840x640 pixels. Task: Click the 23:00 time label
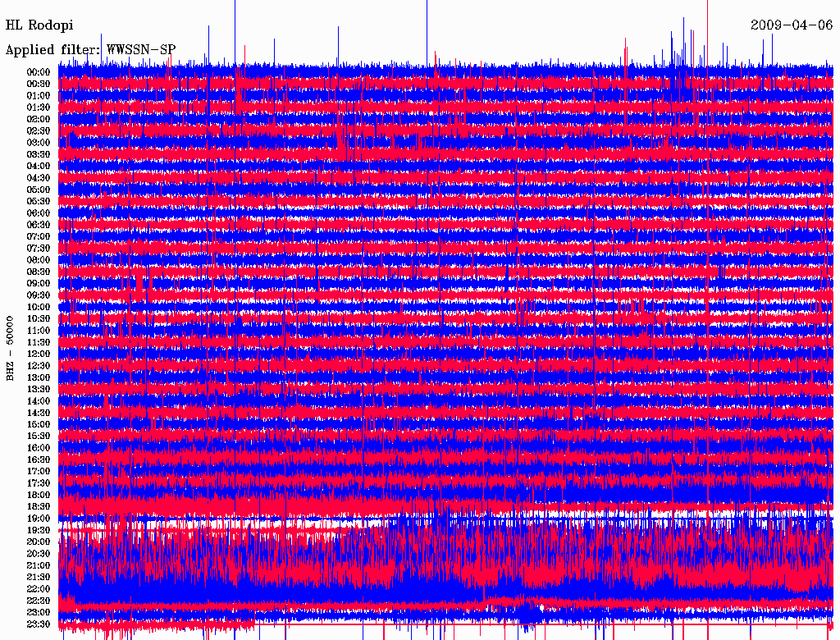click(39, 612)
